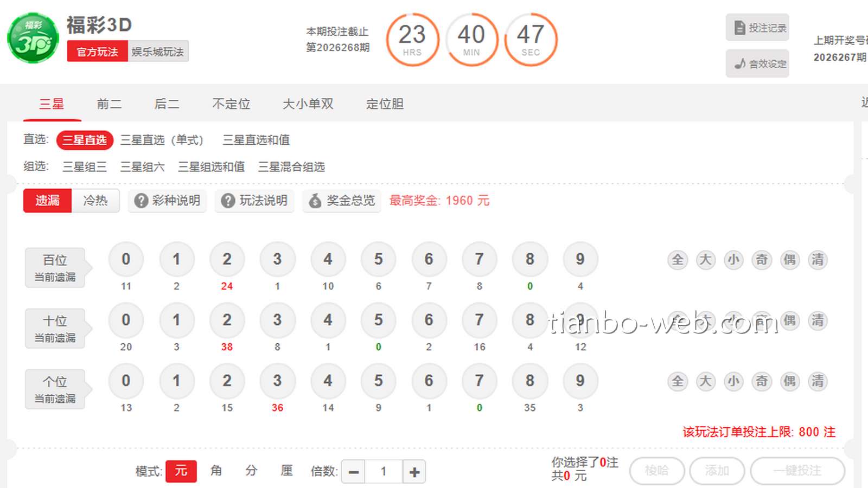868x488 pixels.
Task: Select 娱乐城玩法 play mode
Action: [158, 52]
